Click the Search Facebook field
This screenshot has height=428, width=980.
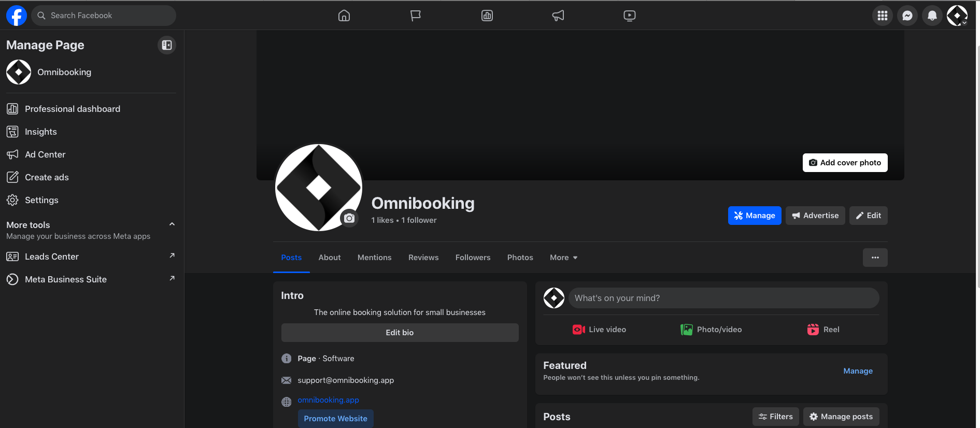pyautogui.click(x=104, y=16)
